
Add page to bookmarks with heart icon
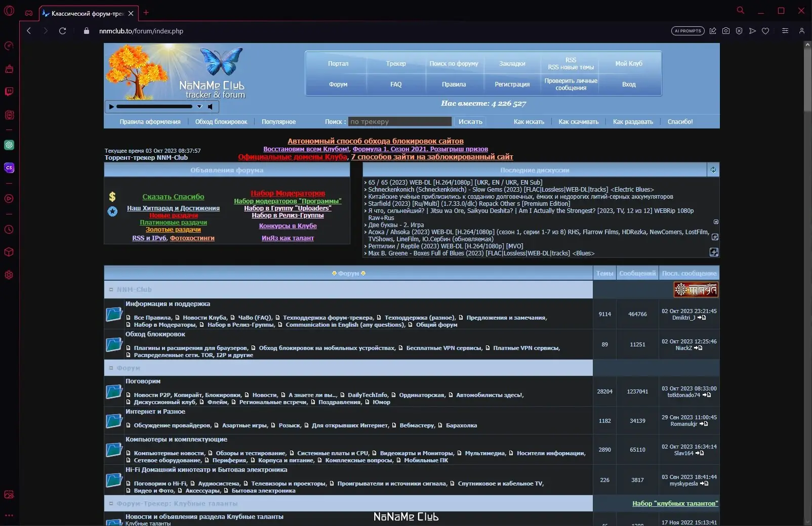765,31
